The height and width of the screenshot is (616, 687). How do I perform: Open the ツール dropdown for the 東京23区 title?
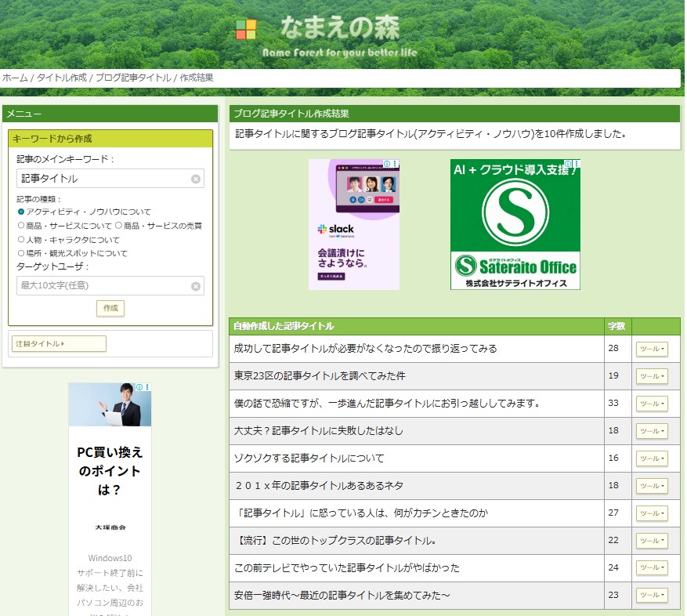[651, 375]
